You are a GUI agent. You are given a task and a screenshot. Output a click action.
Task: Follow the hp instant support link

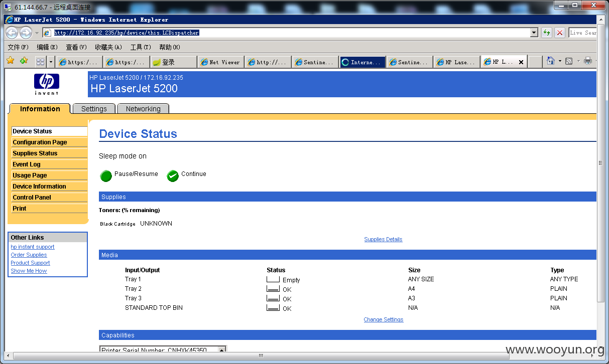pyautogui.click(x=33, y=247)
